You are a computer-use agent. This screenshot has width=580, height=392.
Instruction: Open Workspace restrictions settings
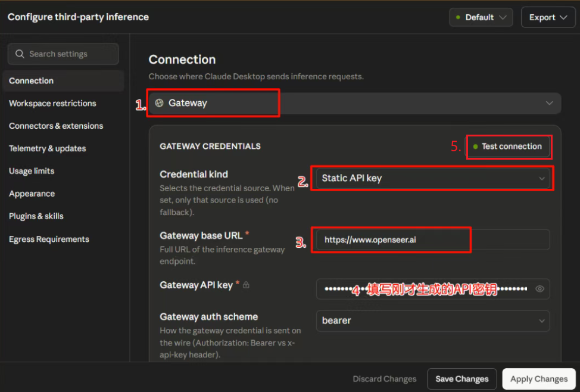coord(52,103)
